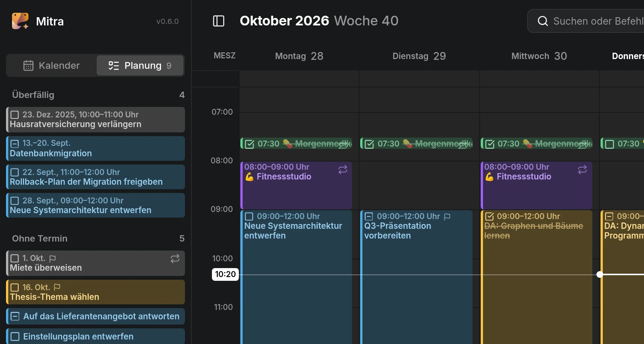Open the Planung tab
This screenshot has height=344, width=644.
140,65
